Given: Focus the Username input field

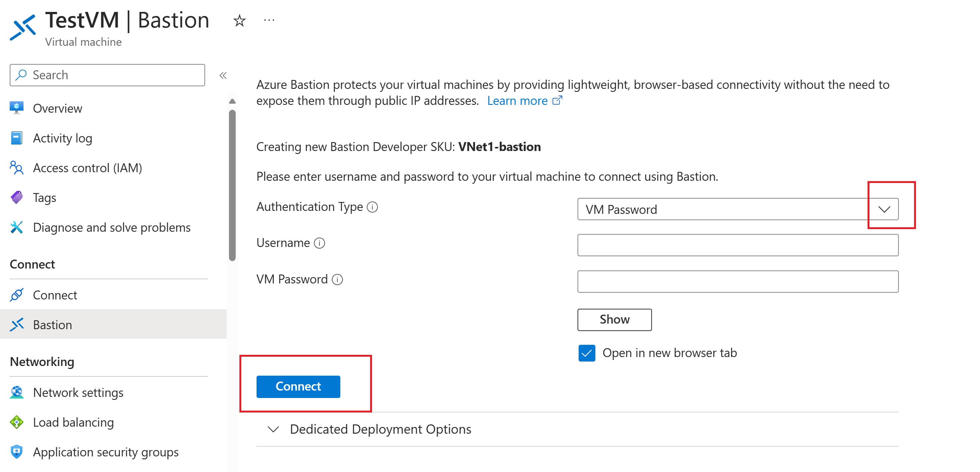Looking at the screenshot, I should point(738,245).
